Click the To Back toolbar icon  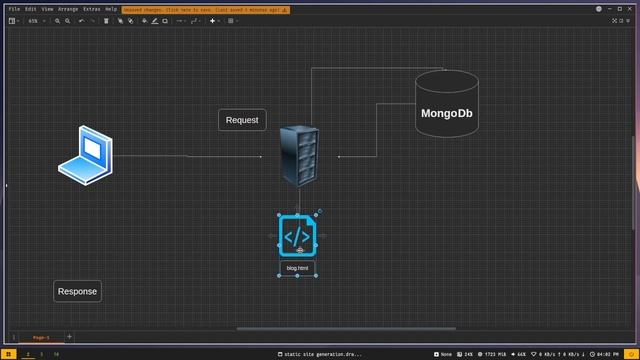click(x=131, y=21)
